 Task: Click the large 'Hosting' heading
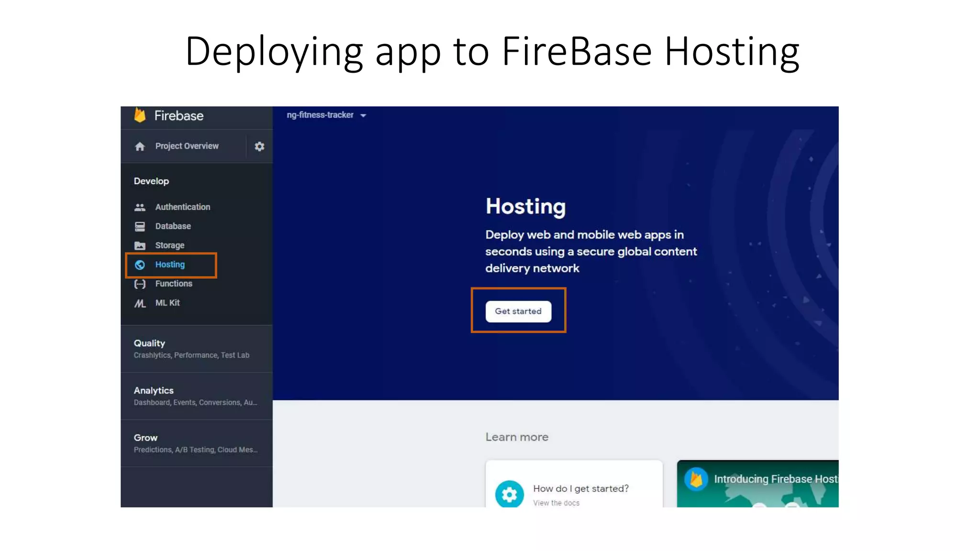(x=525, y=207)
